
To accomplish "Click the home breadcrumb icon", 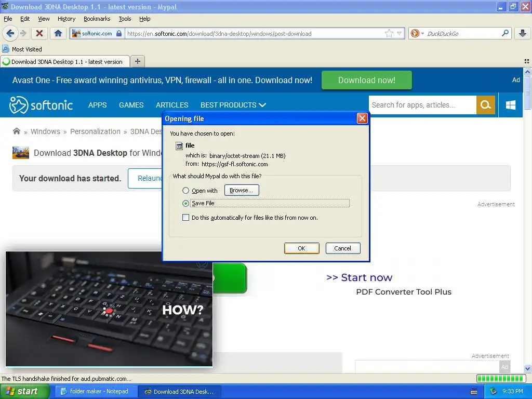I will [x=16, y=131].
